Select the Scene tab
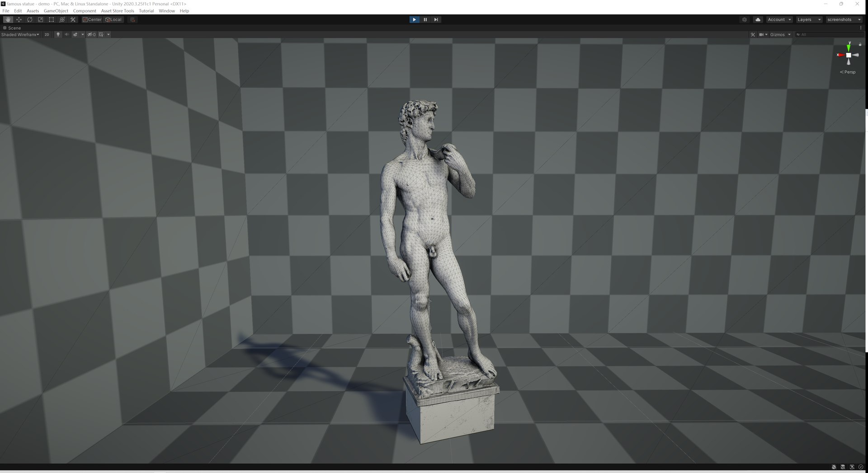Image resolution: width=868 pixels, height=473 pixels. pyautogui.click(x=12, y=28)
